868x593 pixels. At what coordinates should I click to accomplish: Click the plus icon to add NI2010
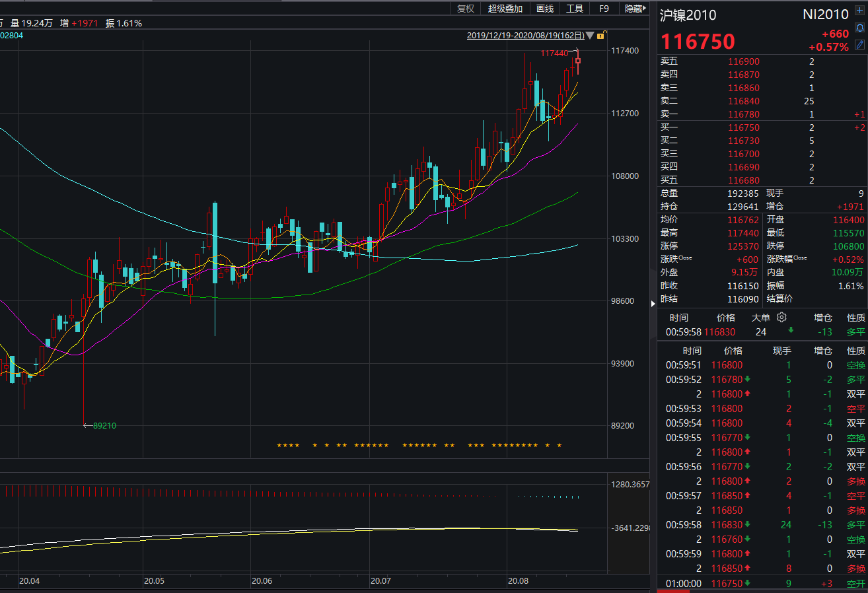point(859,11)
